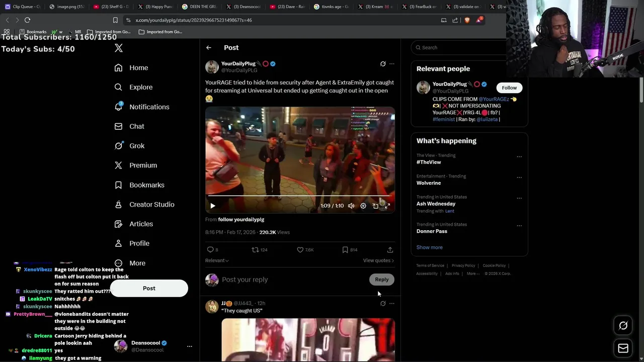
Task: Open the @YourRAGEz mention link
Action: [494, 100]
